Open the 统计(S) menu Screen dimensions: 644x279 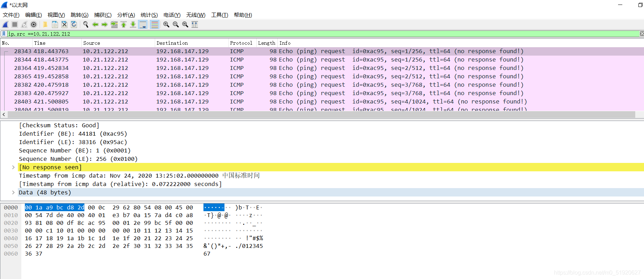[x=149, y=15]
